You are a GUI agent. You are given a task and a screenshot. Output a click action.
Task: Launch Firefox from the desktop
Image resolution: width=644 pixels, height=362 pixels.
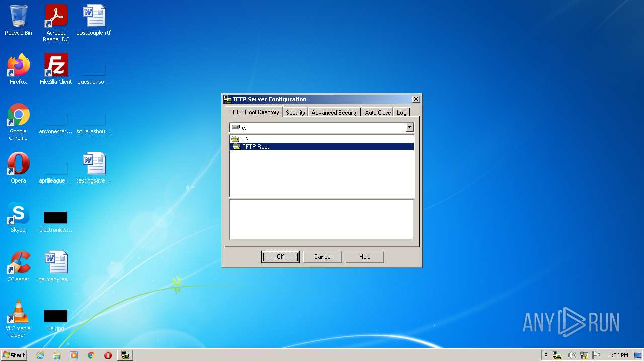point(18,69)
